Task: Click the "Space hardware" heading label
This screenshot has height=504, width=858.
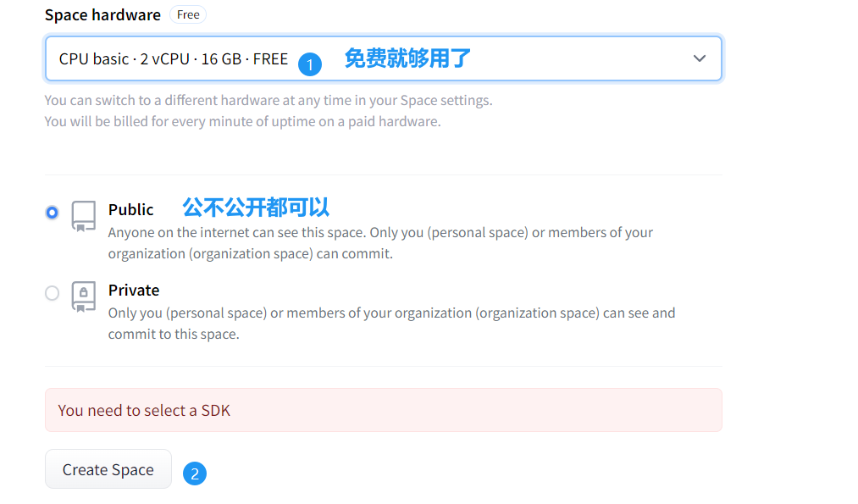Action: coord(102,15)
